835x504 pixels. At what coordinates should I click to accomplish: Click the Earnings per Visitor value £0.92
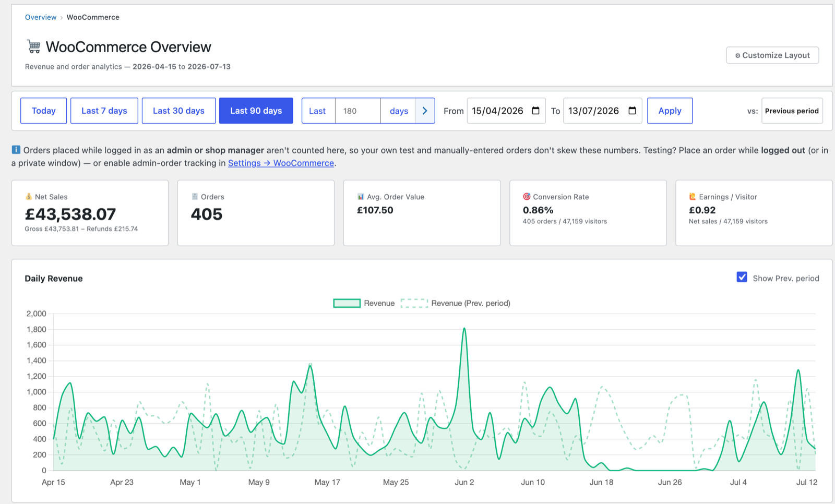tap(702, 210)
